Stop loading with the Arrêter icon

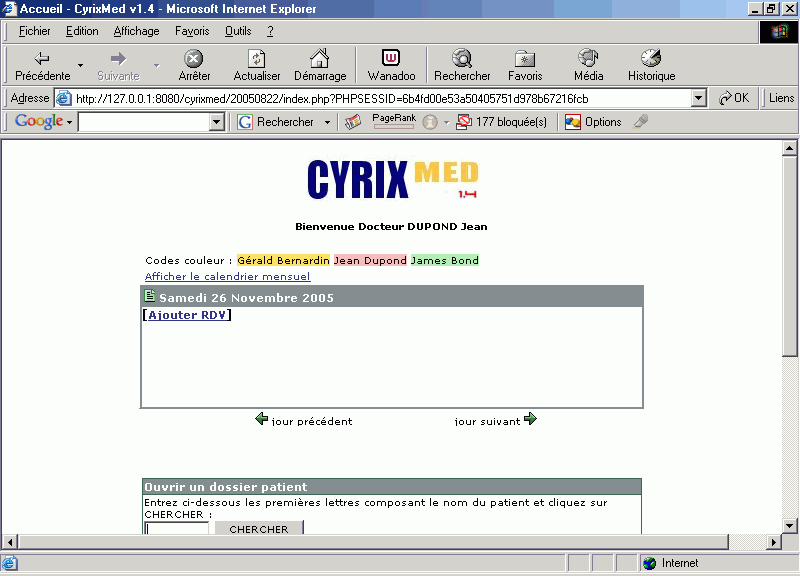click(x=193, y=58)
